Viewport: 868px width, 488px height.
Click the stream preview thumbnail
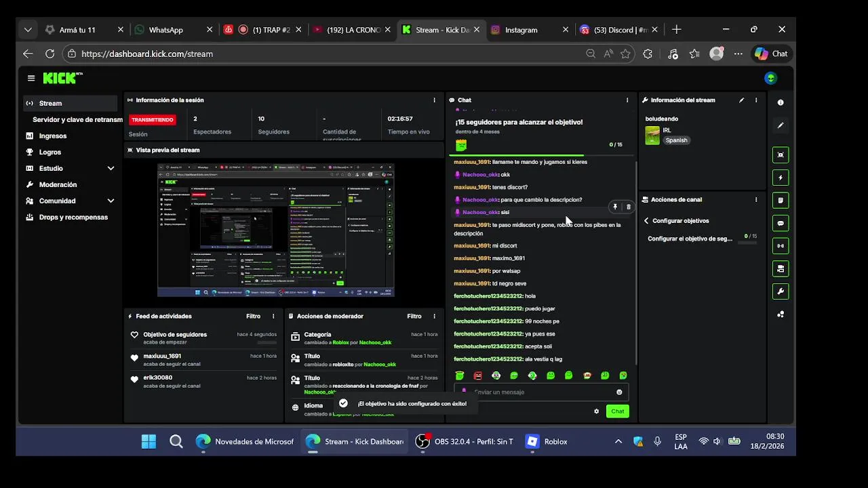[x=276, y=230]
